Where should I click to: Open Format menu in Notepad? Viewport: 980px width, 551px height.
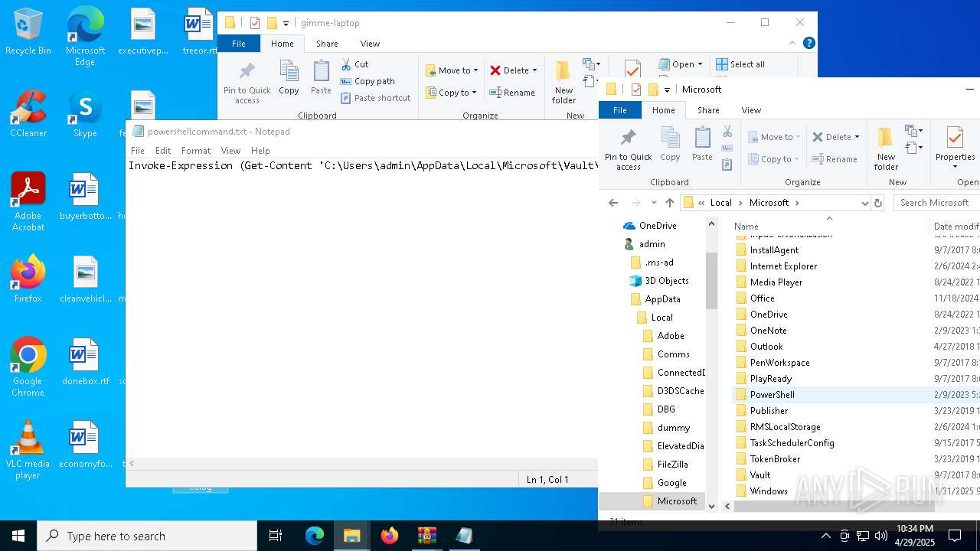coord(196,151)
